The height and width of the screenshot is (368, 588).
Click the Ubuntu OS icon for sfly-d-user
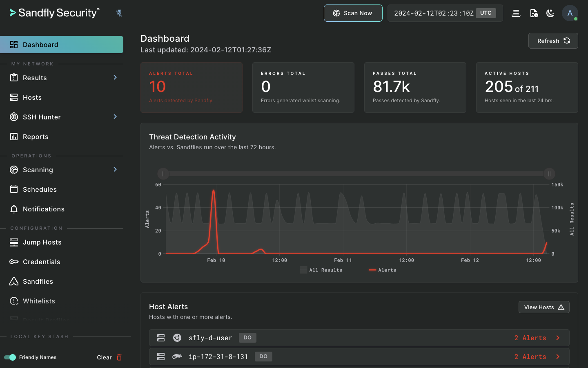[x=177, y=338]
